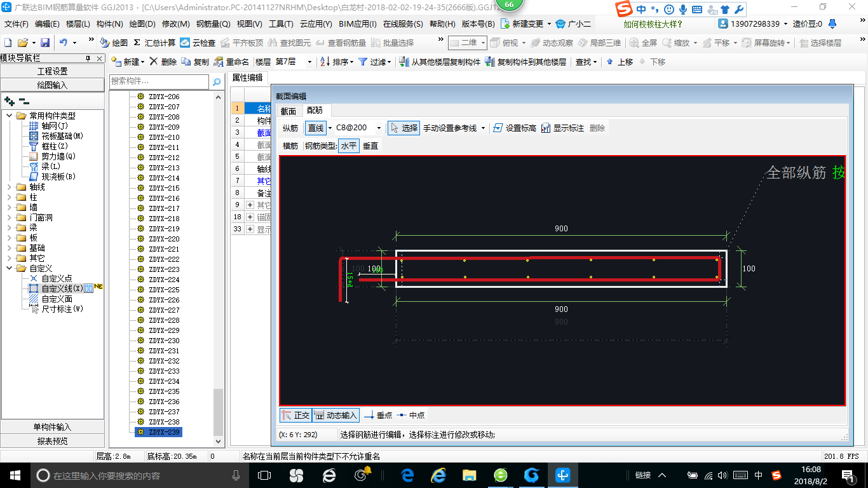868x488 pixels.
Task: Click the open folder icon
Action: (23, 43)
